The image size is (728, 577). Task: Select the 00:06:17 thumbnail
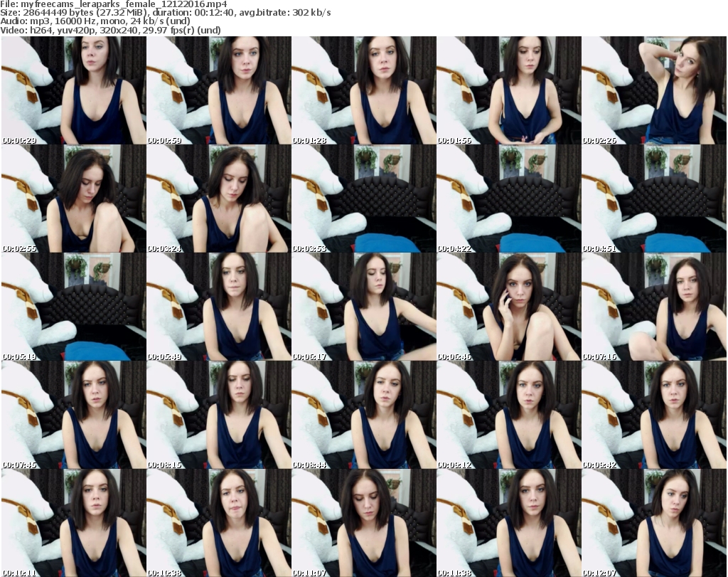click(x=364, y=307)
